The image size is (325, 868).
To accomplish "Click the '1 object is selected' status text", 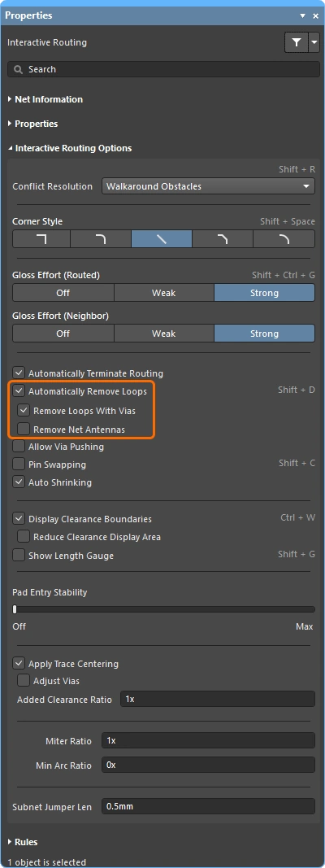I will (47, 862).
